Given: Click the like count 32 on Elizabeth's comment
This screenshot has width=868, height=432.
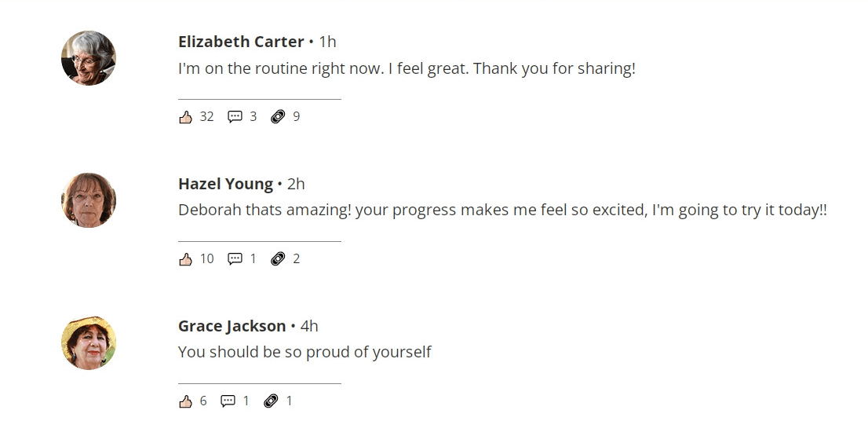Looking at the screenshot, I should point(206,117).
